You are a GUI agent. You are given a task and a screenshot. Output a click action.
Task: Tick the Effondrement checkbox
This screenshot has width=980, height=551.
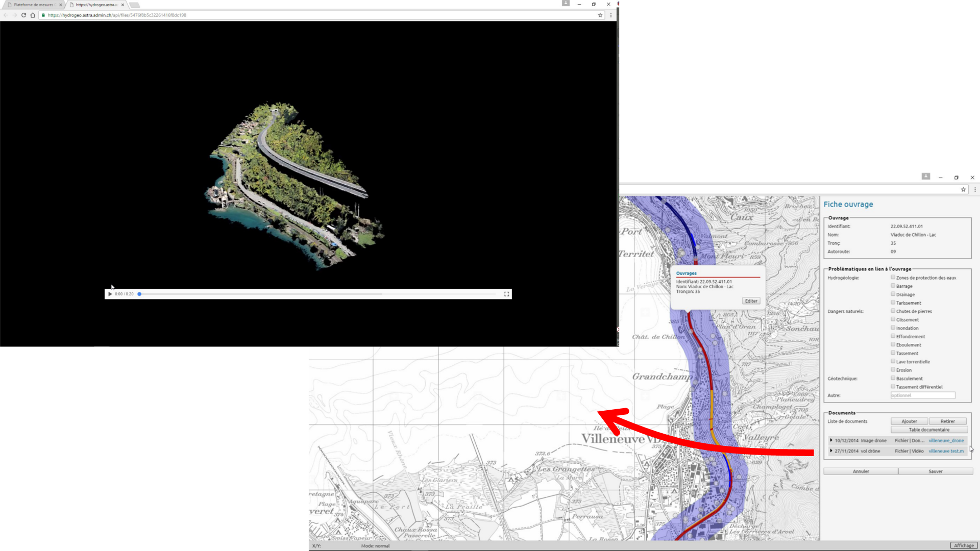[x=893, y=336]
